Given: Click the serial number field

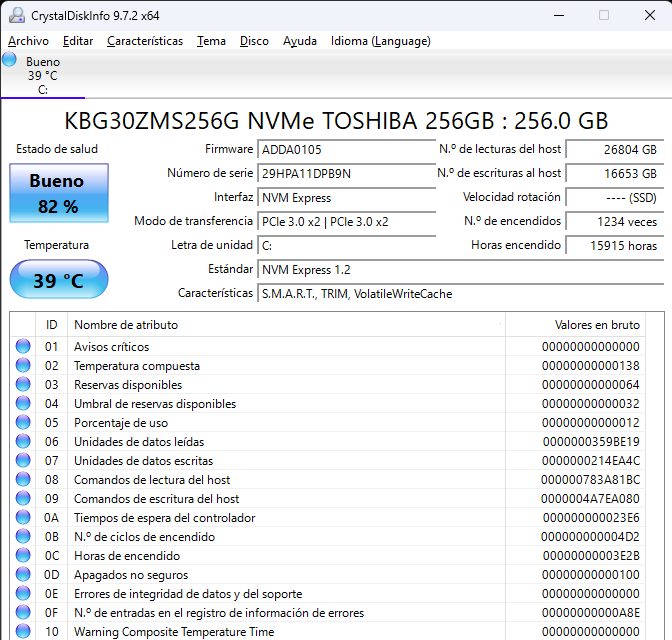Looking at the screenshot, I should pos(332,173).
